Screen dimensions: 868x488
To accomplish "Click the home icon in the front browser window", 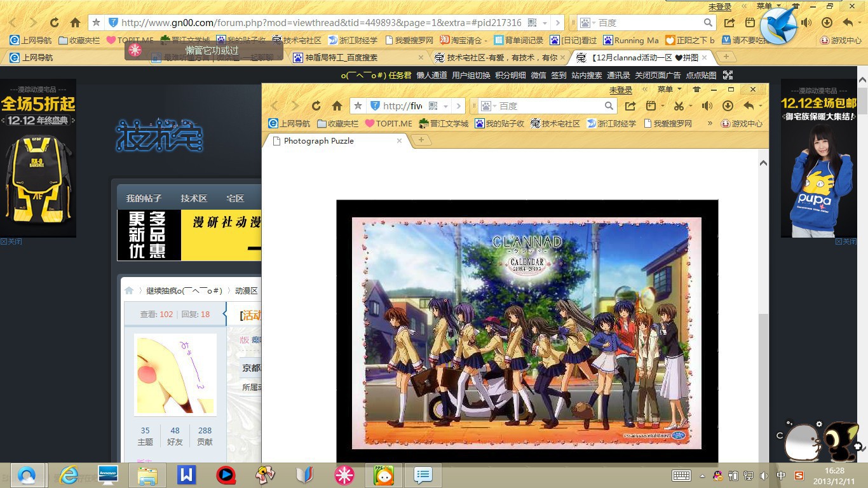I will (x=337, y=106).
